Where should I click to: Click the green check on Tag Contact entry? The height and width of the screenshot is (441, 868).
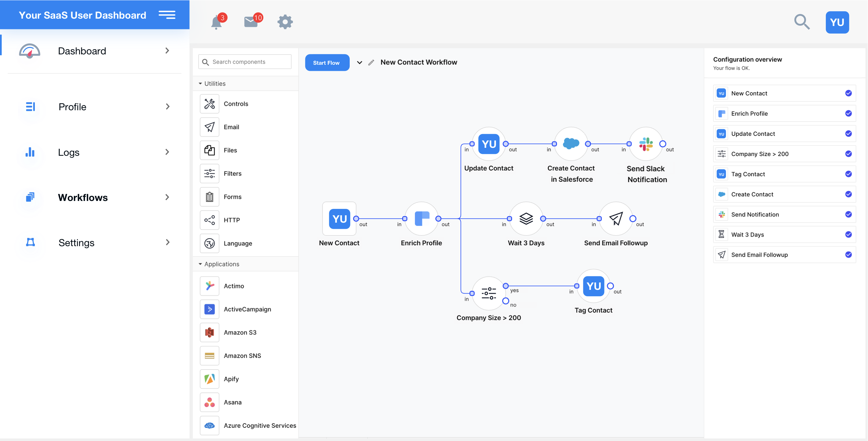(848, 174)
